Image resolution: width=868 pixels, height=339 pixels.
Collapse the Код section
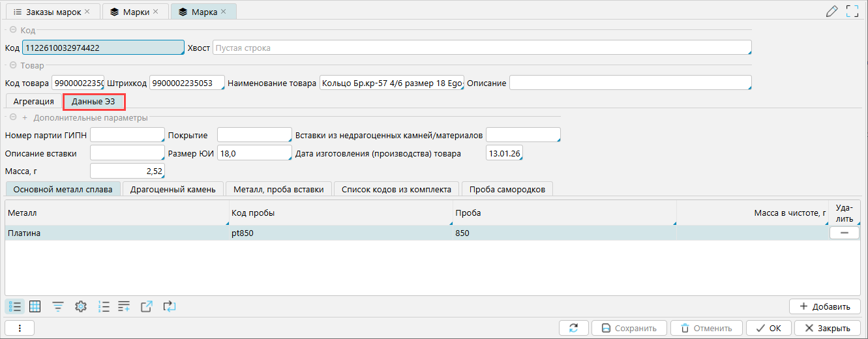(12, 30)
